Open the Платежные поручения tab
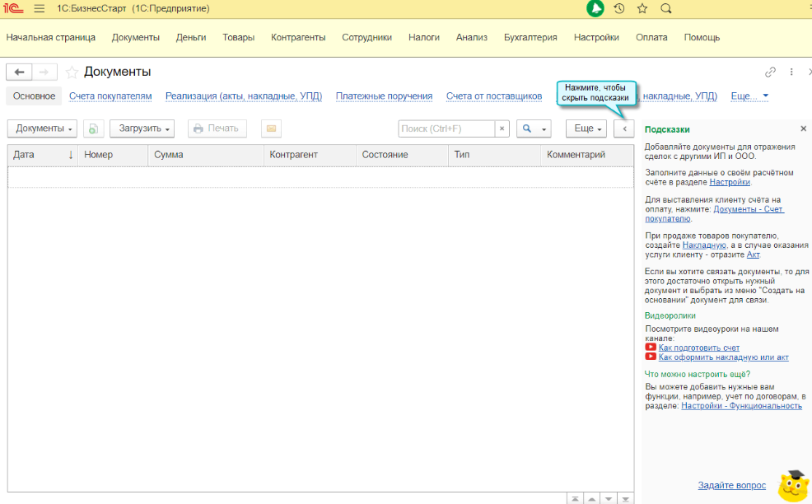The height and width of the screenshot is (504, 812). [384, 96]
